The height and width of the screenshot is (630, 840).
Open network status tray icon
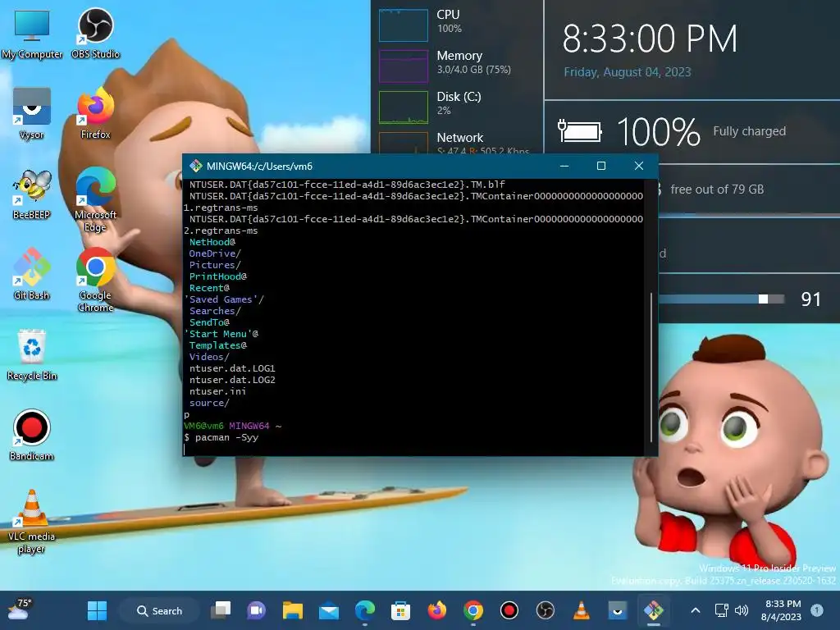pos(721,610)
